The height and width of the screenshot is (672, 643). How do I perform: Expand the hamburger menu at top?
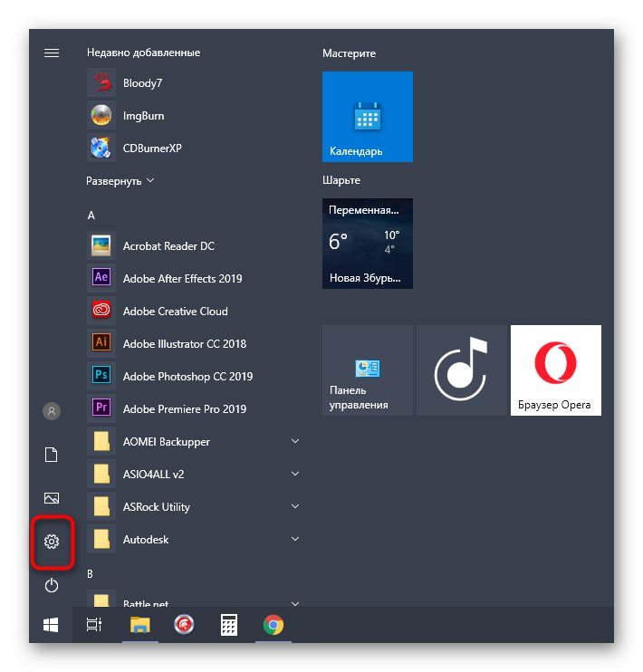coord(52,53)
